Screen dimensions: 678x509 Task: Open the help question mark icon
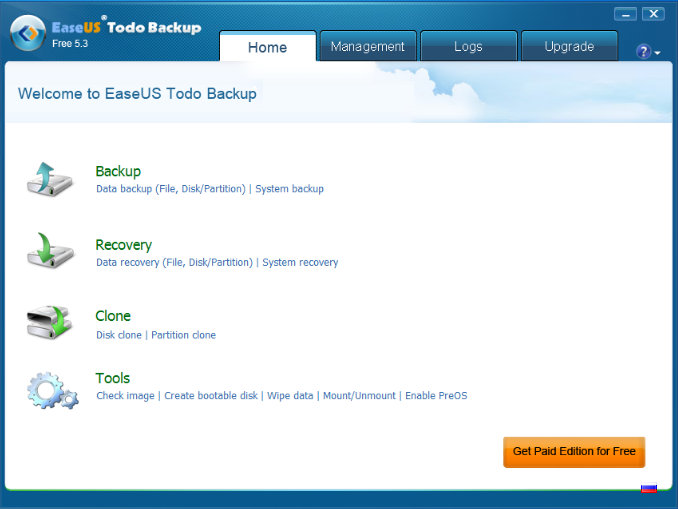[643, 51]
